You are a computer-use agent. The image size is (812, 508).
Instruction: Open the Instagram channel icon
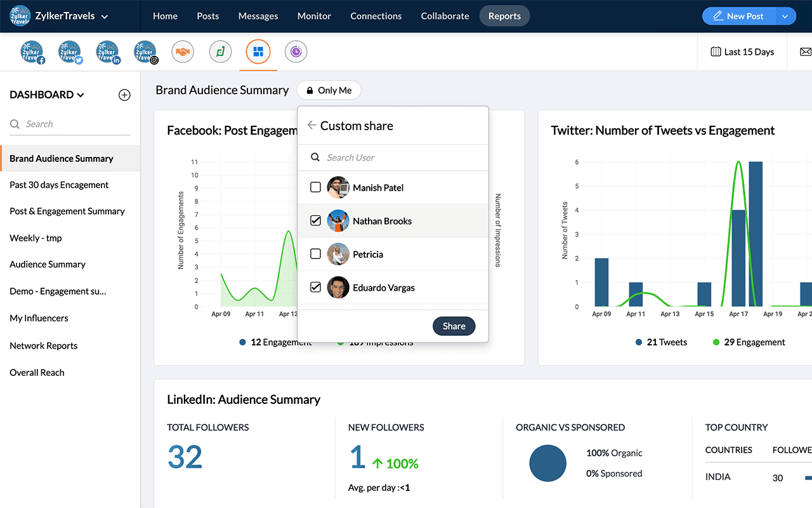(145, 52)
